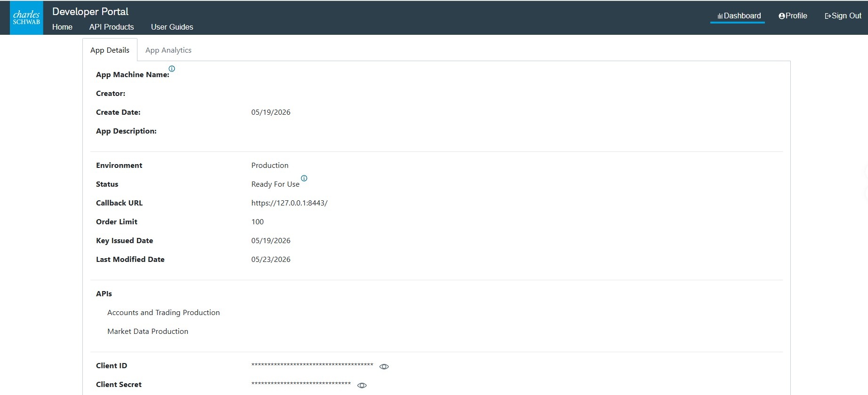Click the App Description label
Image resolution: width=868 pixels, height=395 pixels.
point(126,131)
